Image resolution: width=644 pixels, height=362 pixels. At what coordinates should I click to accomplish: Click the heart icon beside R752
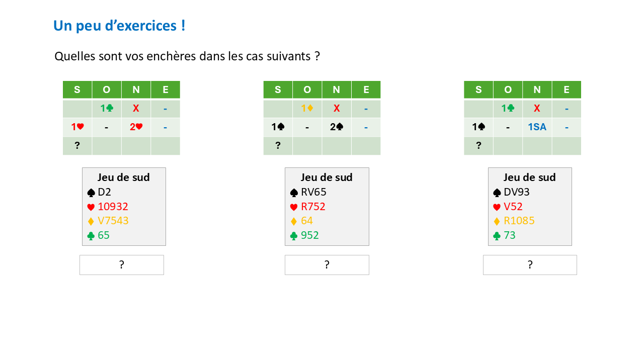pos(294,207)
